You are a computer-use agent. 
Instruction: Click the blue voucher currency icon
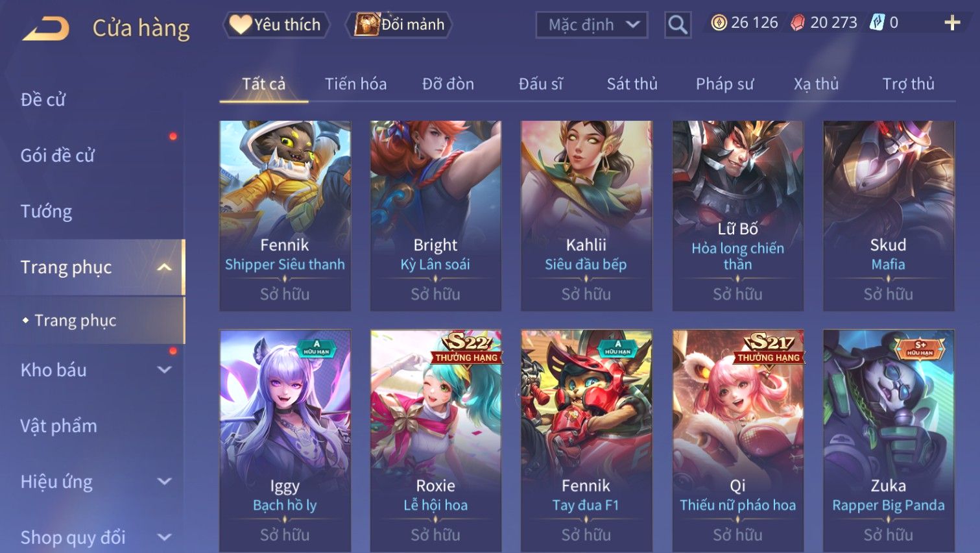877,23
